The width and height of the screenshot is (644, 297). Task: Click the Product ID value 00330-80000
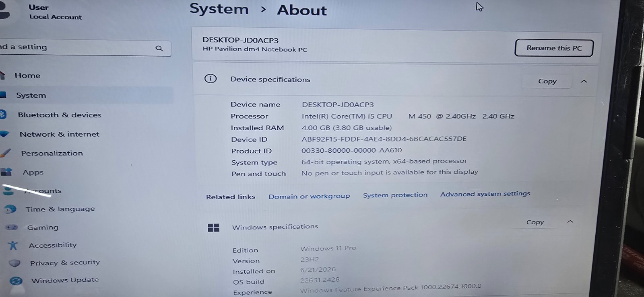click(351, 150)
